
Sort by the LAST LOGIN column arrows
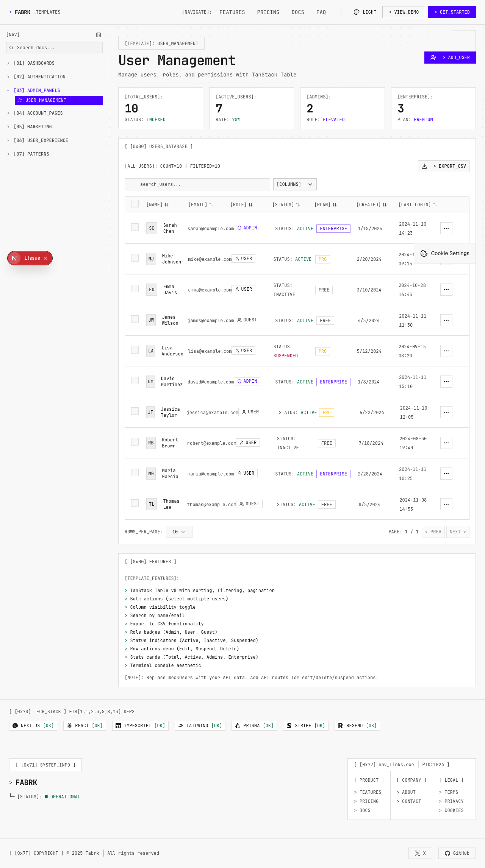[435, 205]
